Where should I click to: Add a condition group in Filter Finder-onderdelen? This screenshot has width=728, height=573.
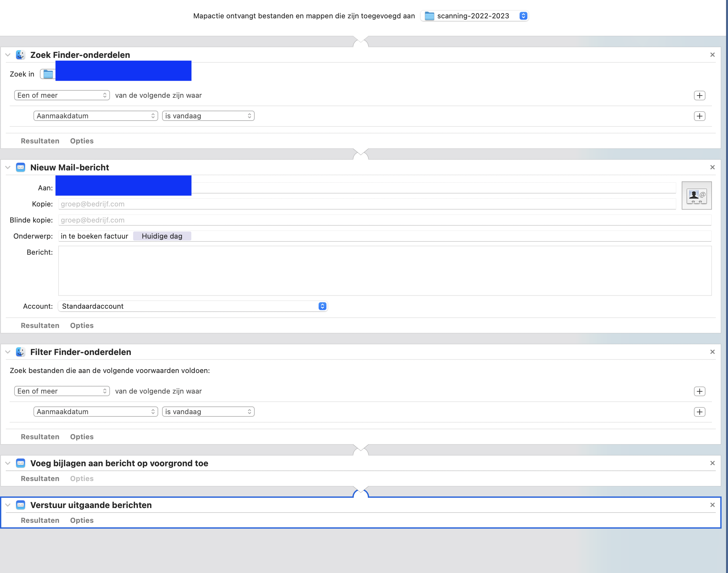pyautogui.click(x=699, y=391)
